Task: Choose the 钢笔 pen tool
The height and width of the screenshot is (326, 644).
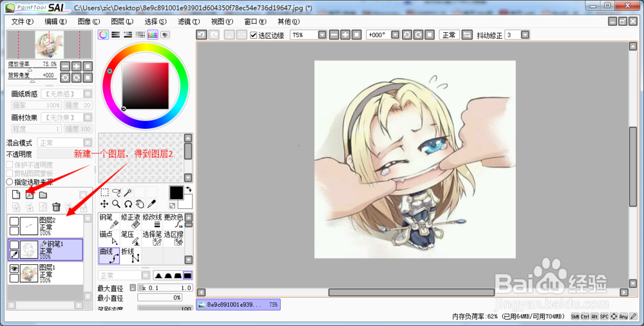Action: (109, 221)
